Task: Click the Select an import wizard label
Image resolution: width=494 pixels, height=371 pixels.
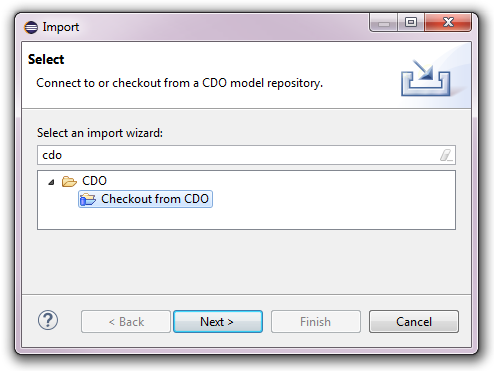Action: click(x=100, y=133)
